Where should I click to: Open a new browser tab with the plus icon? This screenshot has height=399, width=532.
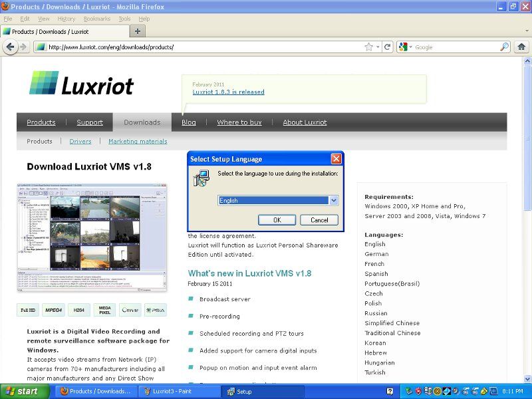[x=136, y=31]
